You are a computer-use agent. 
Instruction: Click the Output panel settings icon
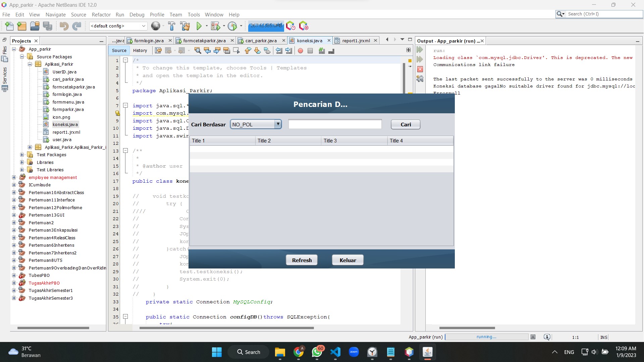coord(420,79)
